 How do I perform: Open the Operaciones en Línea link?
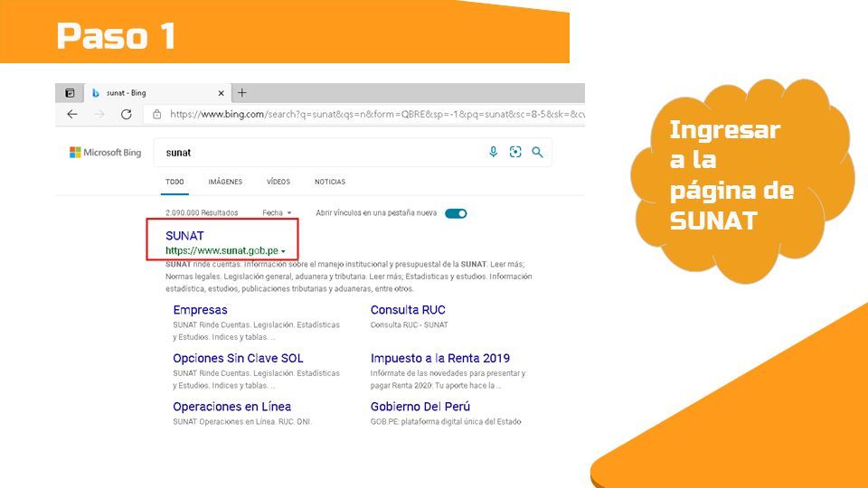232,407
